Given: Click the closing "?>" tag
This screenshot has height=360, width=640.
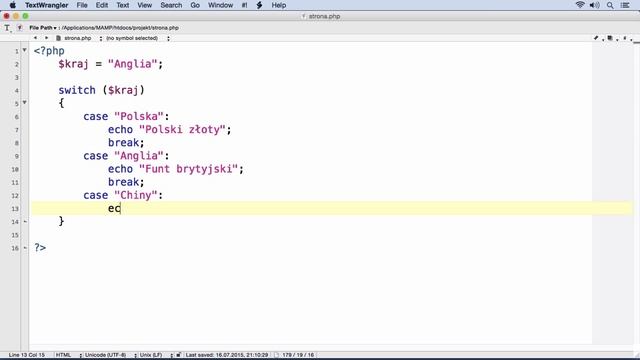Looking at the screenshot, I should [x=40, y=248].
